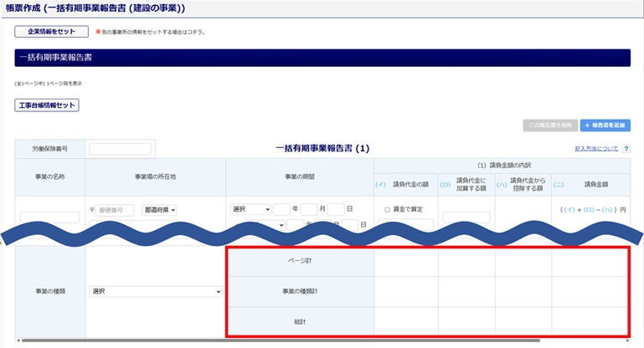Click the 事業の名称 input field
Image resolution: width=644 pixels, height=348 pixels.
click(49, 217)
